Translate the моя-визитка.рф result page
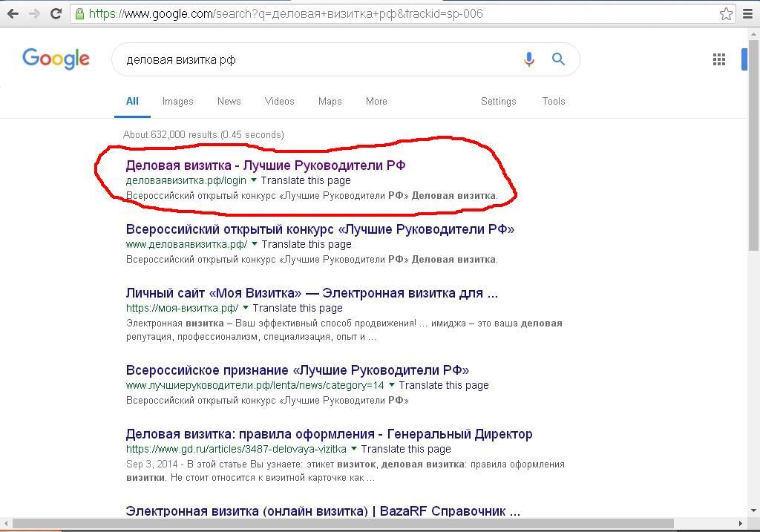 tap(298, 308)
